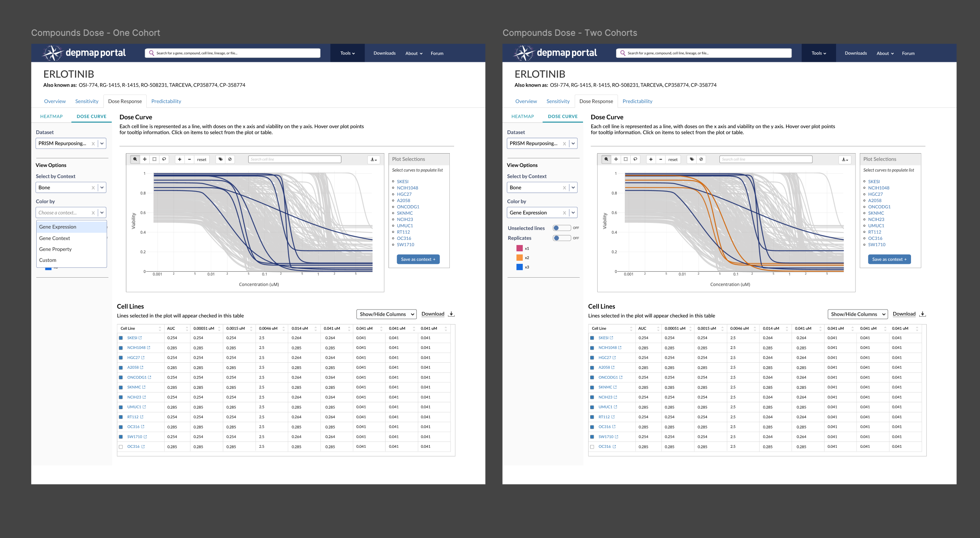Pick Gene Context from the open Color by list
Image resolution: width=980 pixels, height=538 pixels.
coord(55,238)
